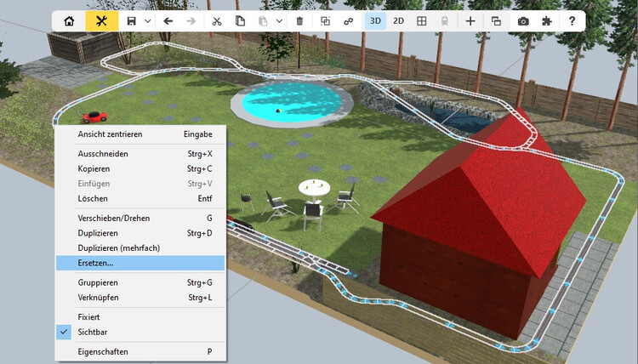Click the highlighted 'Ersetzen...' entry
This screenshot has height=364, width=638.
point(140,263)
